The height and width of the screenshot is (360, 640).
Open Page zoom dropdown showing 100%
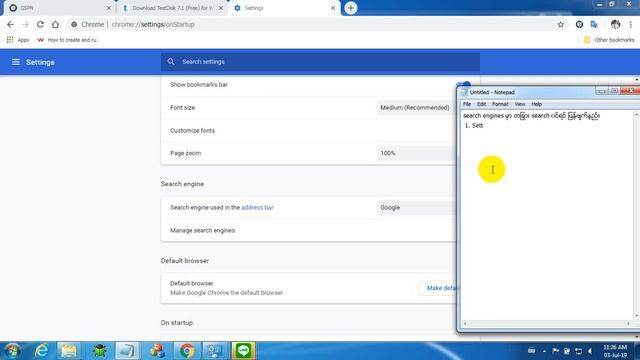click(x=416, y=153)
